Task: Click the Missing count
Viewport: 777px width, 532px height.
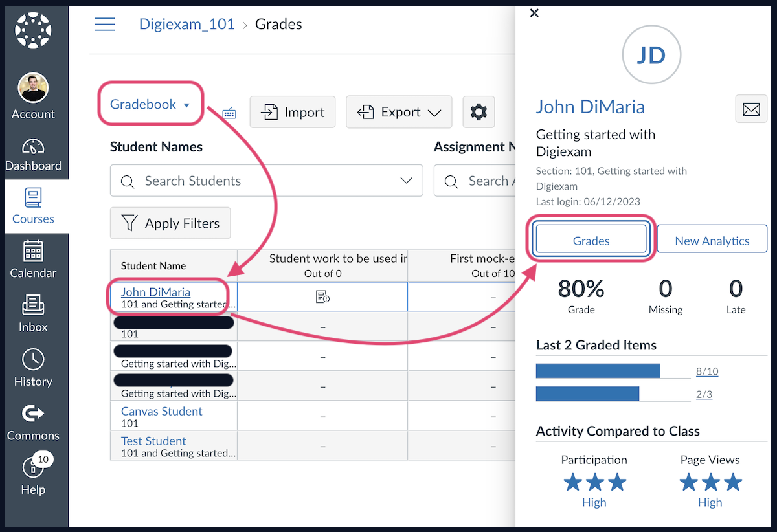Action: click(x=666, y=289)
